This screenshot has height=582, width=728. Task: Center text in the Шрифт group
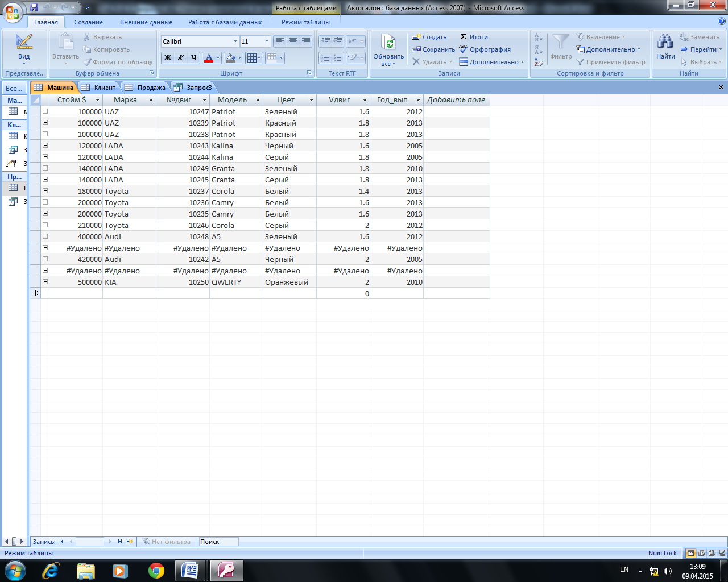tap(293, 41)
